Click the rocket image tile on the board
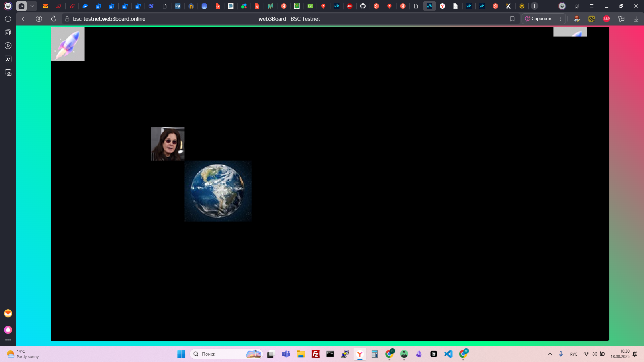 click(x=68, y=44)
